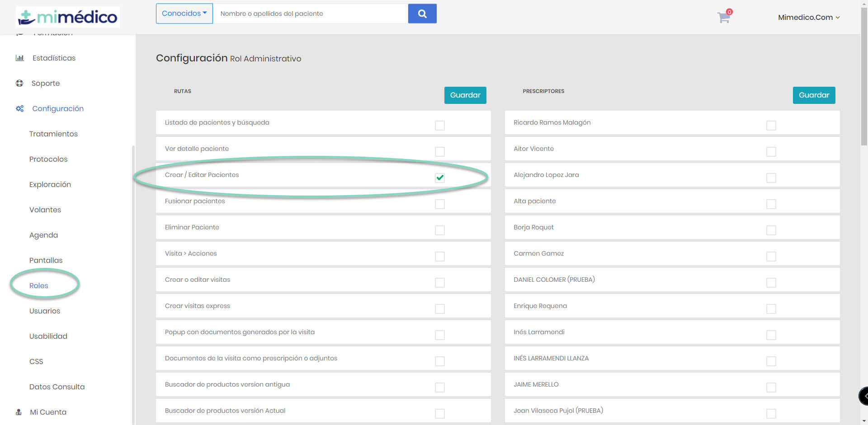Open Roles in the sidebar

(x=39, y=285)
